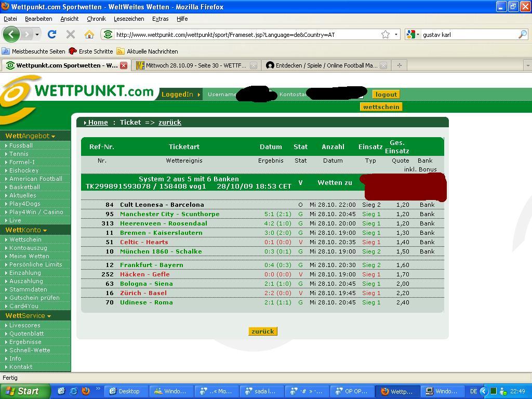Open the address bar history dropdown
Image resolution: width=532 pixels, height=399 pixels.
tap(396, 34)
